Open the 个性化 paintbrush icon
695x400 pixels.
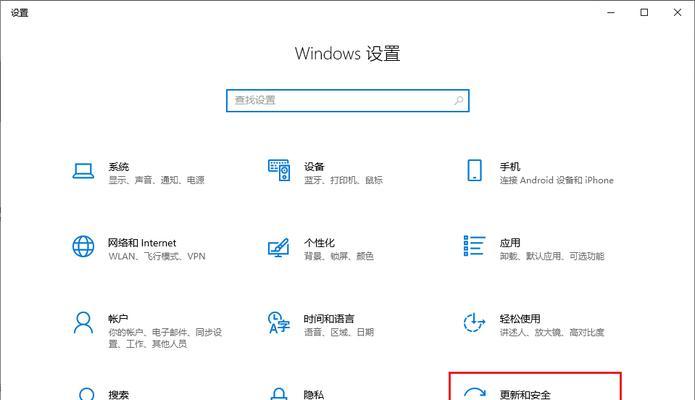click(x=279, y=247)
